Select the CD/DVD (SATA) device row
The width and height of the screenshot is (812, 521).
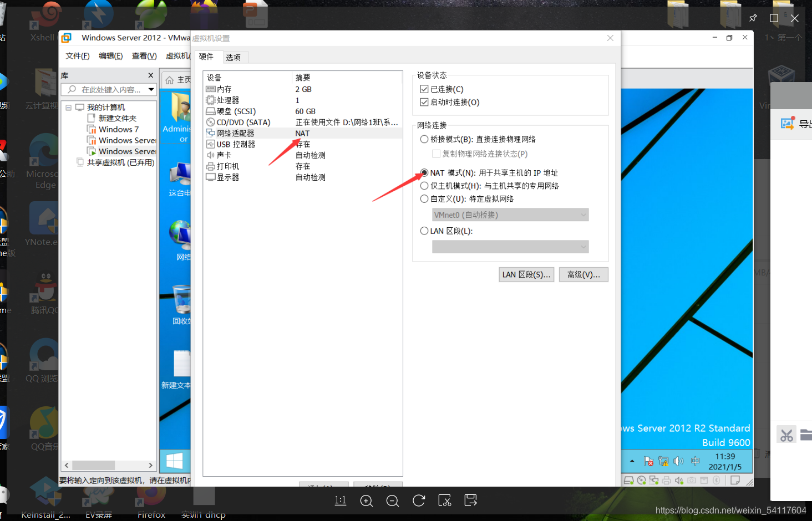click(x=303, y=122)
